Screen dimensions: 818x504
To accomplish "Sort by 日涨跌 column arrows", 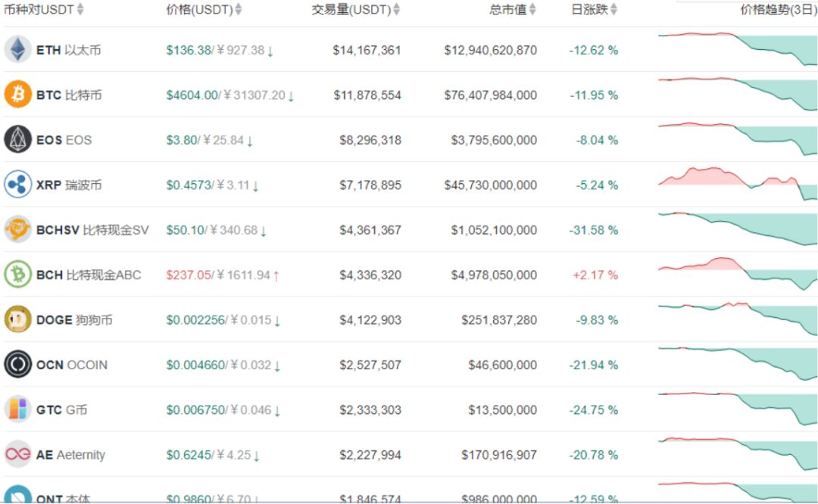I will click(x=613, y=10).
